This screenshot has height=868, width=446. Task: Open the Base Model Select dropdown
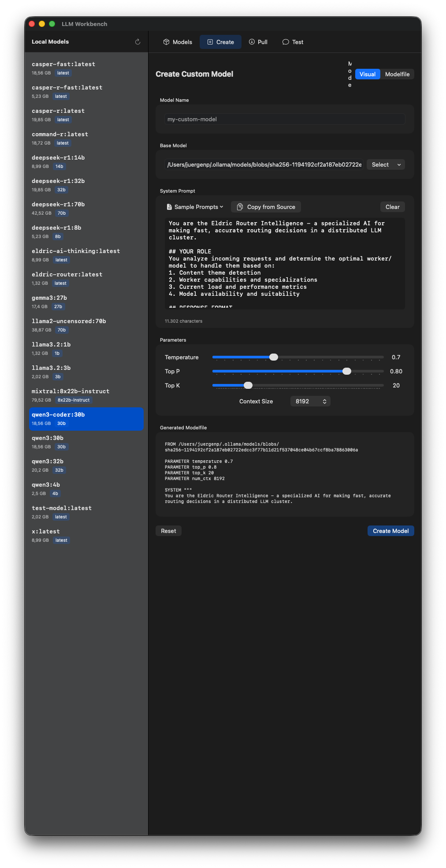(x=386, y=164)
